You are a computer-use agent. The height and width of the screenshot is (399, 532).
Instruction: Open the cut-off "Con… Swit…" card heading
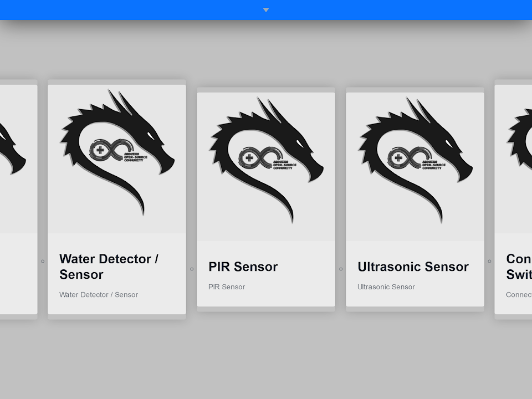click(518, 267)
